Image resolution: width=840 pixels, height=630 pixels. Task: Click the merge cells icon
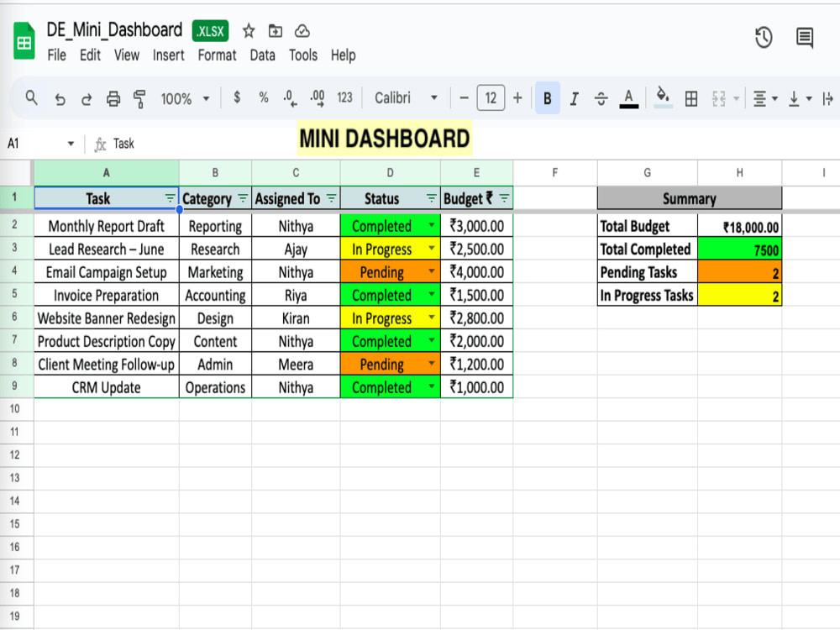pyautogui.click(x=718, y=98)
